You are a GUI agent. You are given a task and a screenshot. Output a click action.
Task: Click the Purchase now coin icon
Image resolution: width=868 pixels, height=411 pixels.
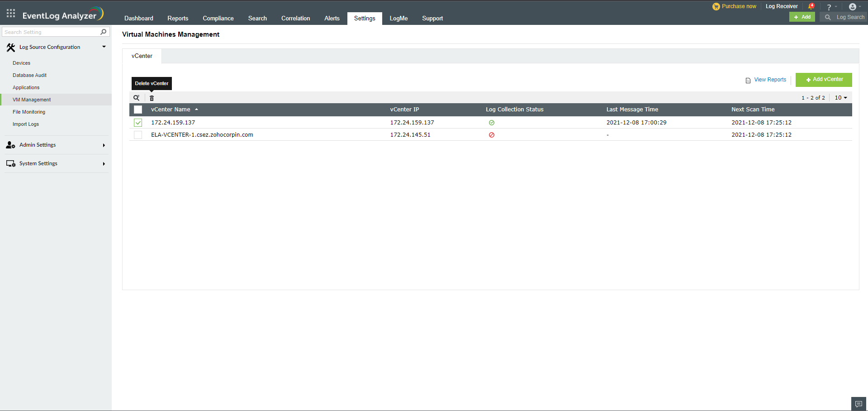coord(715,6)
